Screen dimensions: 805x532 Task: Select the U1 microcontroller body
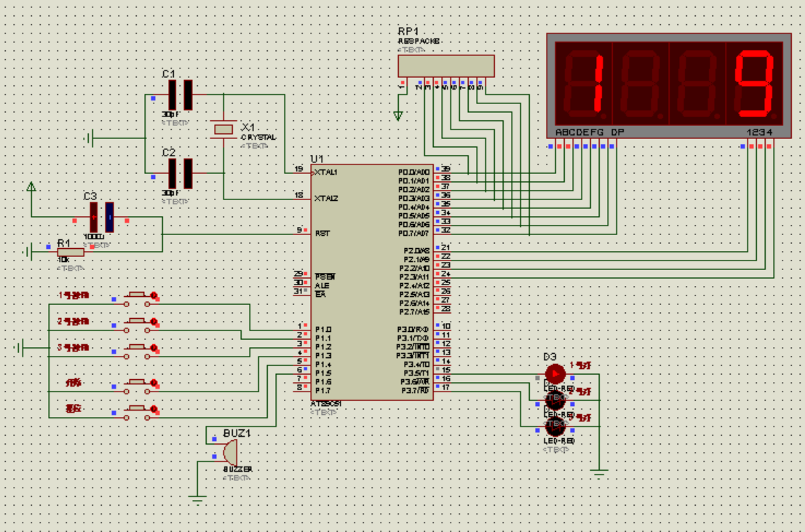[x=372, y=282]
